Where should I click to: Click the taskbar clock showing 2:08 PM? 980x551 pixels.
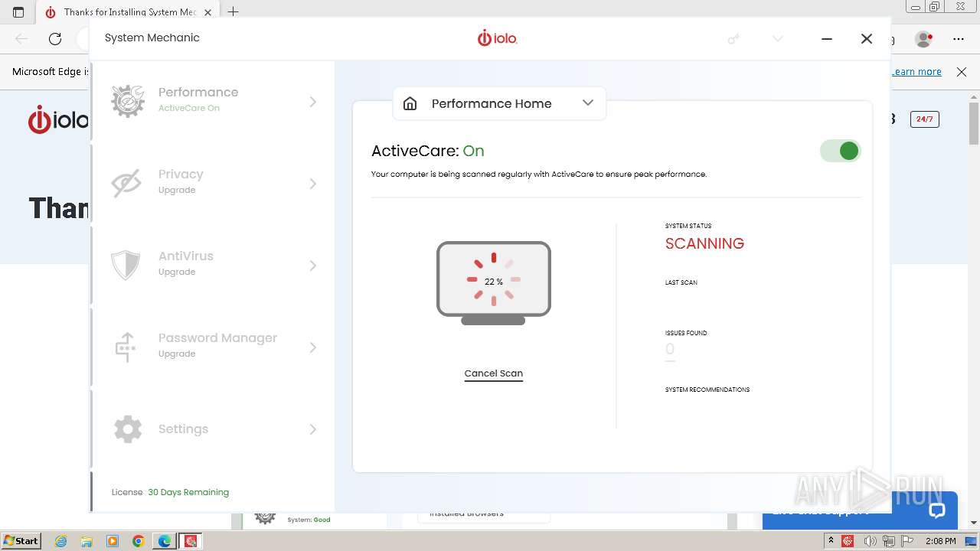pos(941,541)
